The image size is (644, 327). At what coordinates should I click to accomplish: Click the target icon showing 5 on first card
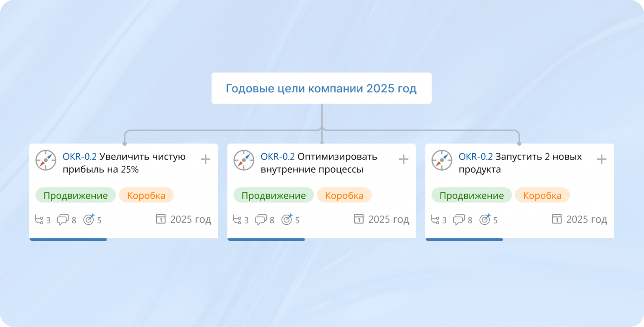(x=88, y=219)
